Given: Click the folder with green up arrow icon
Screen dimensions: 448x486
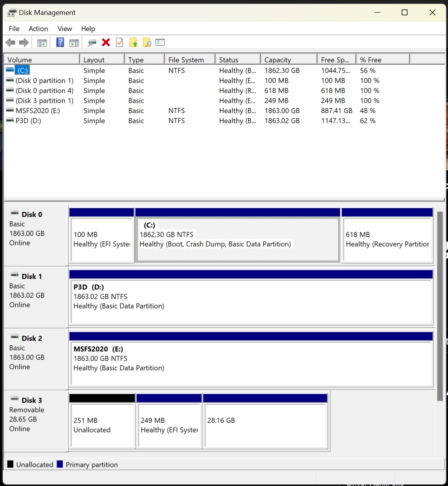Looking at the screenshot, I should point(133,42).
